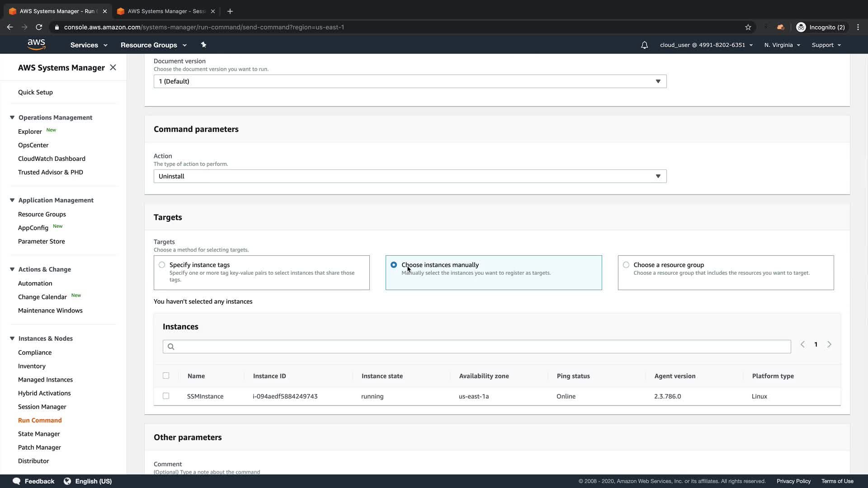Collapse the Operations Management section

(12, 117)
